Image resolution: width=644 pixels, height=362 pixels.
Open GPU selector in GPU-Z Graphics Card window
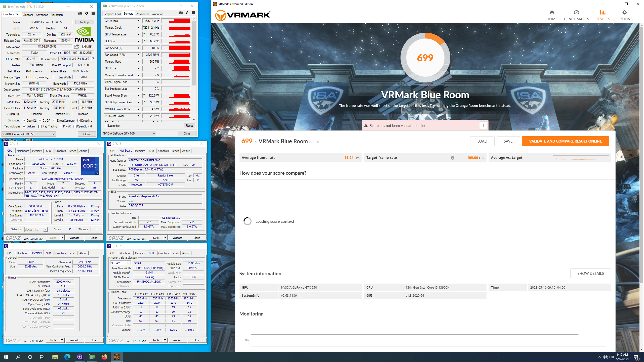point(29,134)
